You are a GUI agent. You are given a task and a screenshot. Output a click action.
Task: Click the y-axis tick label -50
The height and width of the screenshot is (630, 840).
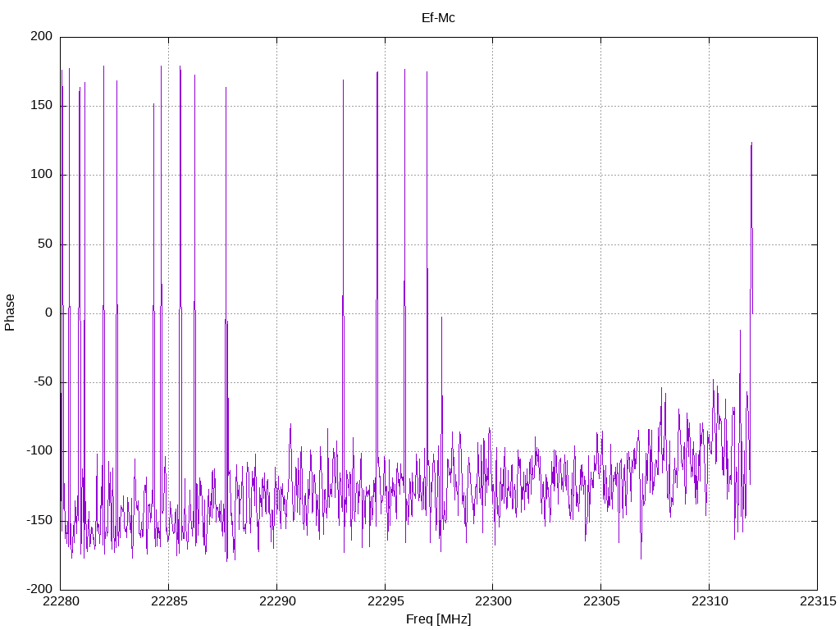[43, 382]
